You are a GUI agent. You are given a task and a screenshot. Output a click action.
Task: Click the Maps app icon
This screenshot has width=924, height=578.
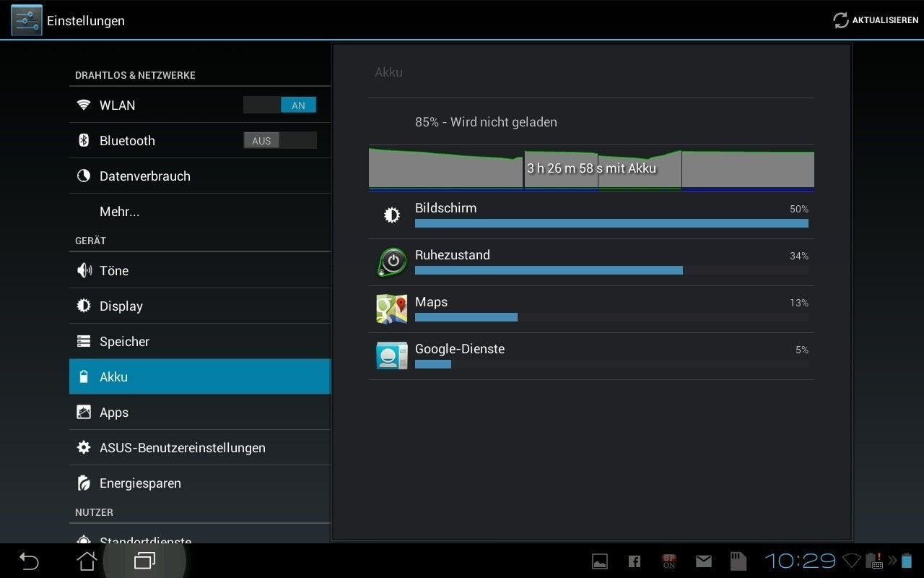tap(392, 309)
